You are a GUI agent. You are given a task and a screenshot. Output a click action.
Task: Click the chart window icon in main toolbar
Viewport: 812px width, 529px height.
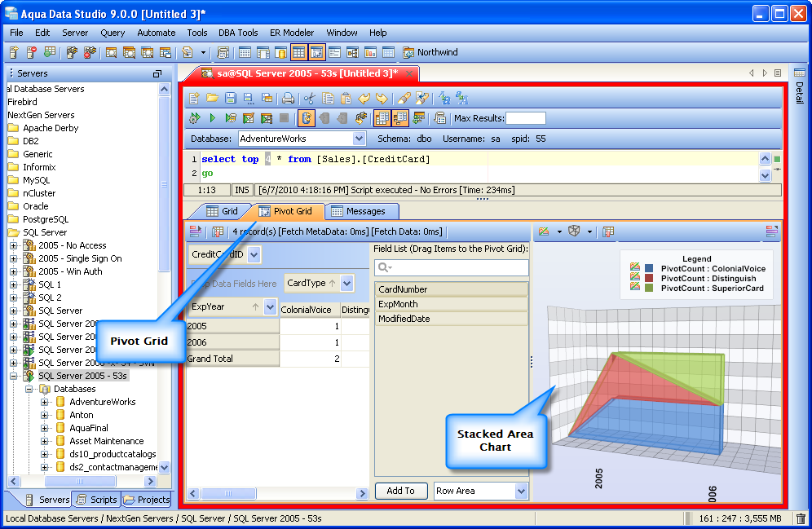click(370, 52)
